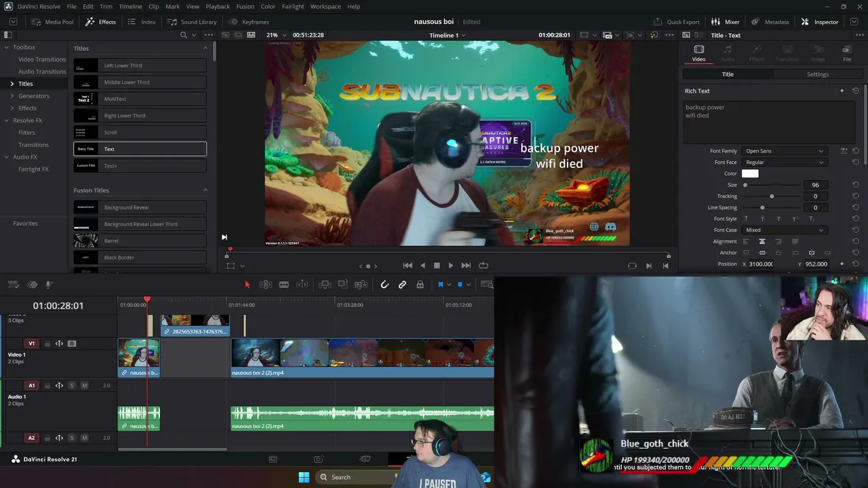Toggle the Effects panel button
This screenshot has height=488, width=868.
(x=100, y=22)
